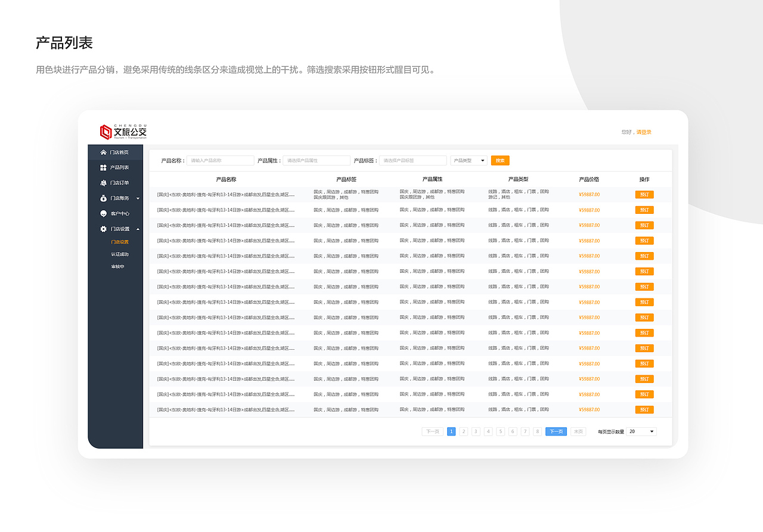Screen dimensions: 763x532
Task: Select the 产品列表 grid icon in the sidebar
Action: 103,168
